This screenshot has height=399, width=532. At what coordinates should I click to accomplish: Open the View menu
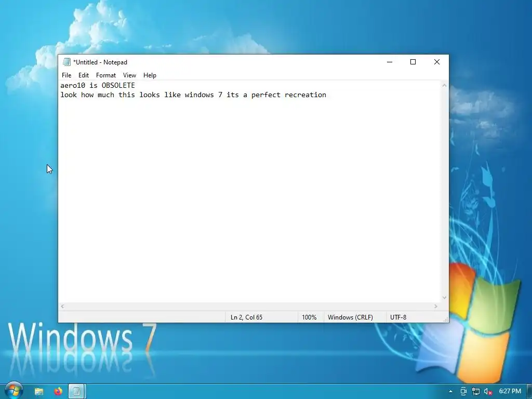click(129, 75)
